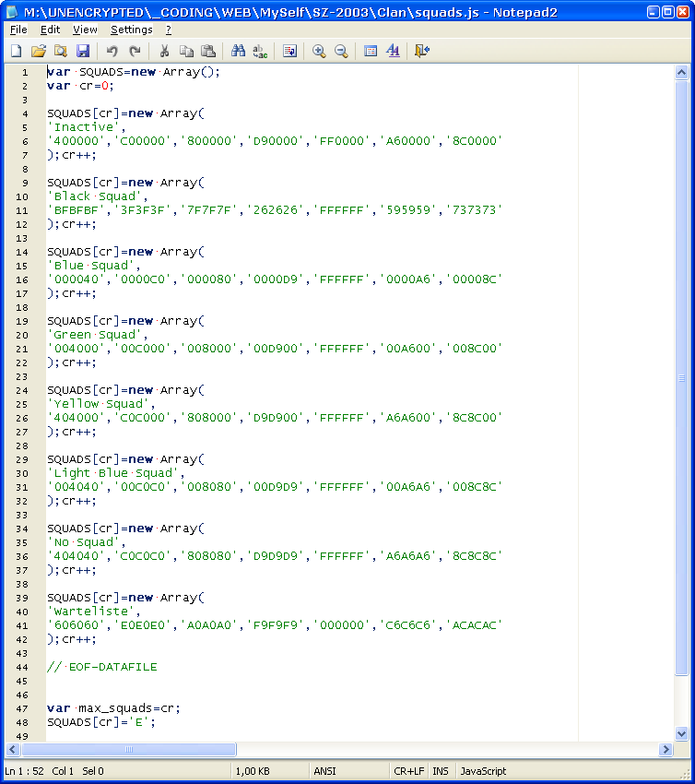Click line number 44 in the margin
Viewport: 695px width, 784px height.
coord(22,667)
